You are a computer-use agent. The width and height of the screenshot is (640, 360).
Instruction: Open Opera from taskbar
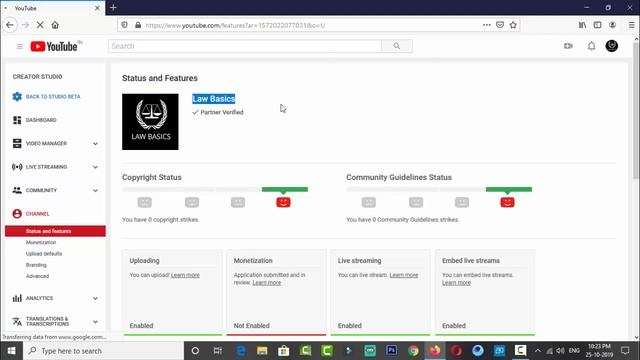(x=456, y=351)
